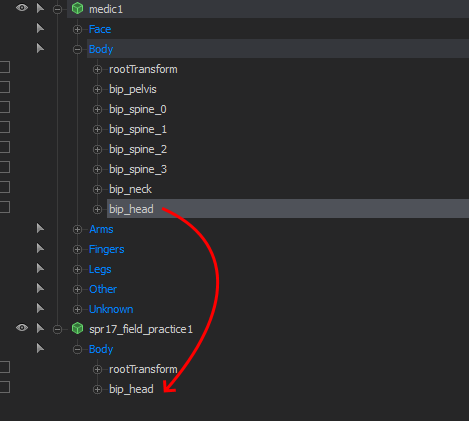Image resolution: width=469 pixels, height=421 pixels.
Task: Expand the bip_spine_3 node
Action: (97, 170)
